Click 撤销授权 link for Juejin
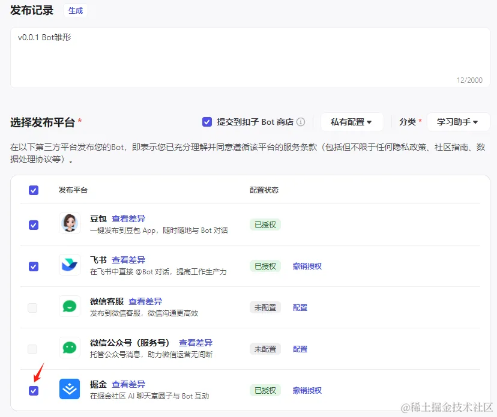This screenshot has width=497, height=417. pyautogui.click(x=307, y=390)
